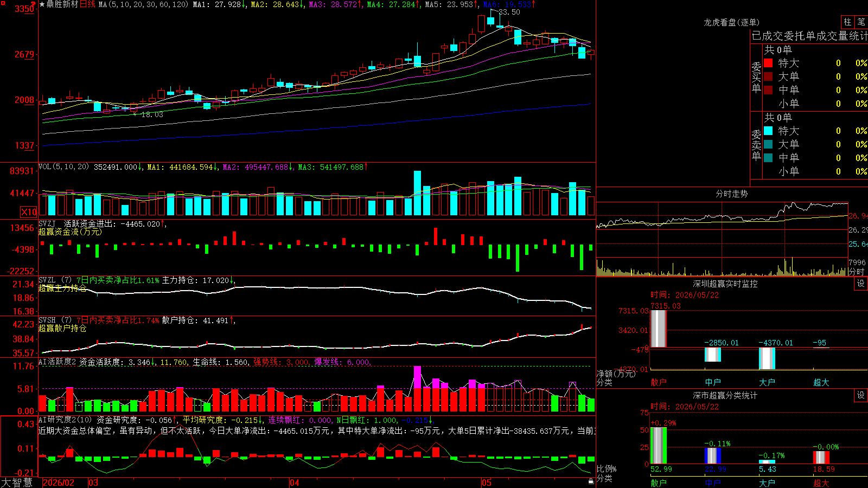Click the -4370.01 大户 net amount bar

[767, 358]
